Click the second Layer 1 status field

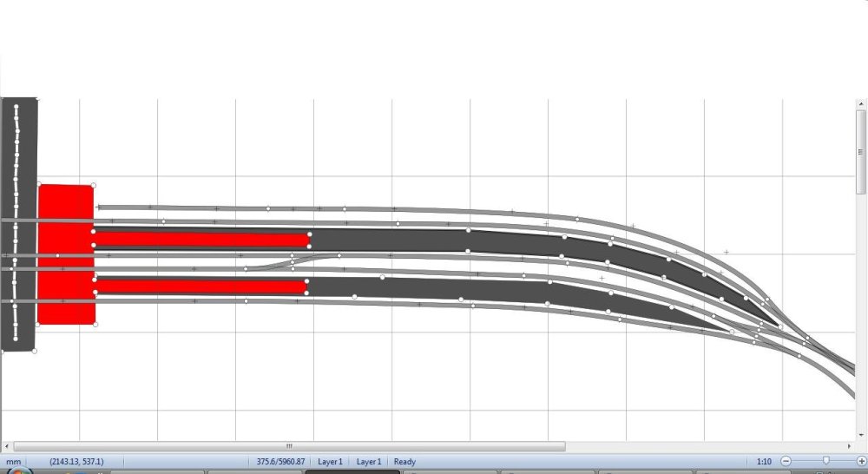pyautogui.click(x=369, y=462)
